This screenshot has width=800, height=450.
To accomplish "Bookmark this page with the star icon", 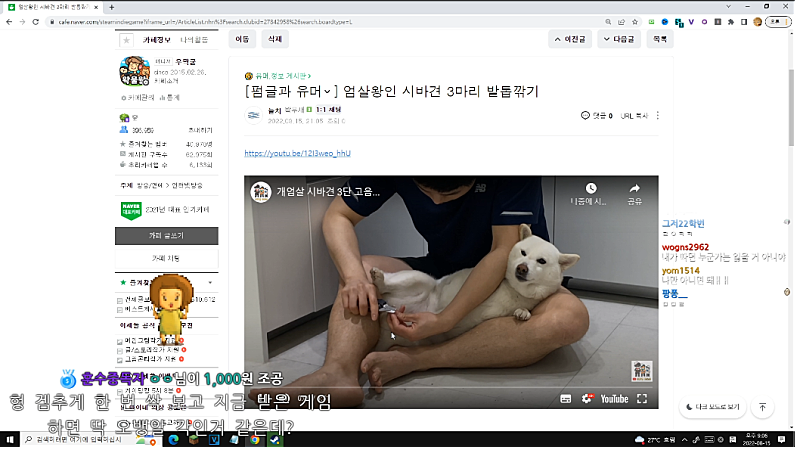I will coord(635,22).
